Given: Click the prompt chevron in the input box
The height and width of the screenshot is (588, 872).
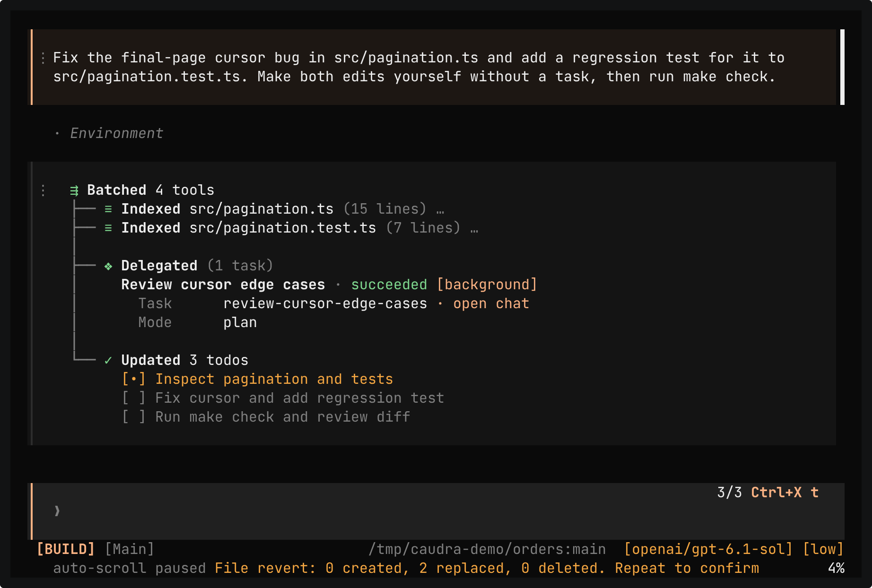Looking at the screenshot, I should click(57, 511).
